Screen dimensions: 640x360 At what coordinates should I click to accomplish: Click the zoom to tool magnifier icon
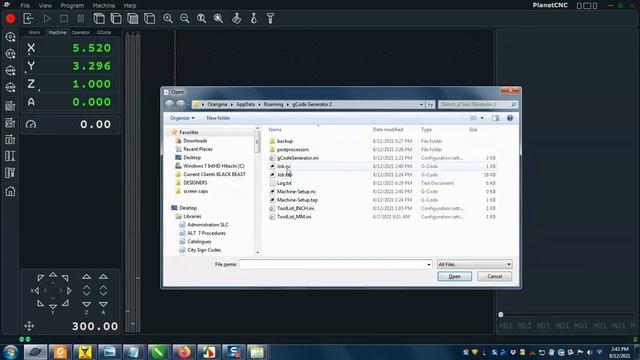click(202, 18)
